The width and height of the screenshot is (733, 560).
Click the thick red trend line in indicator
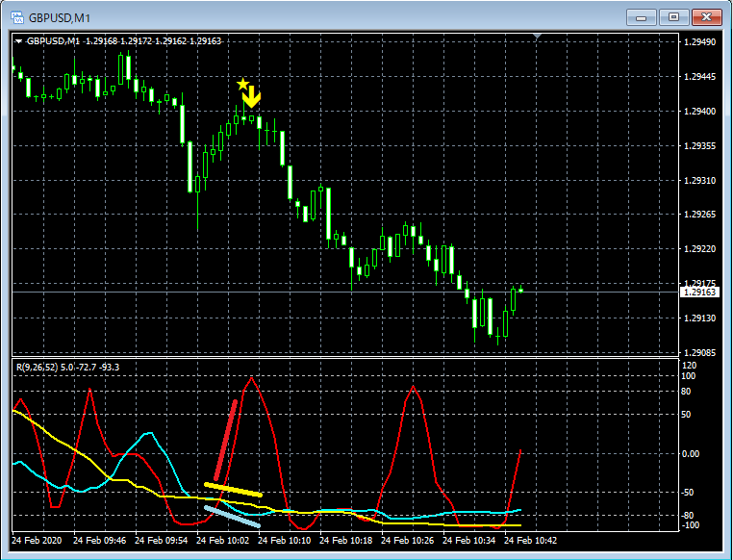[x=225, y=440]
